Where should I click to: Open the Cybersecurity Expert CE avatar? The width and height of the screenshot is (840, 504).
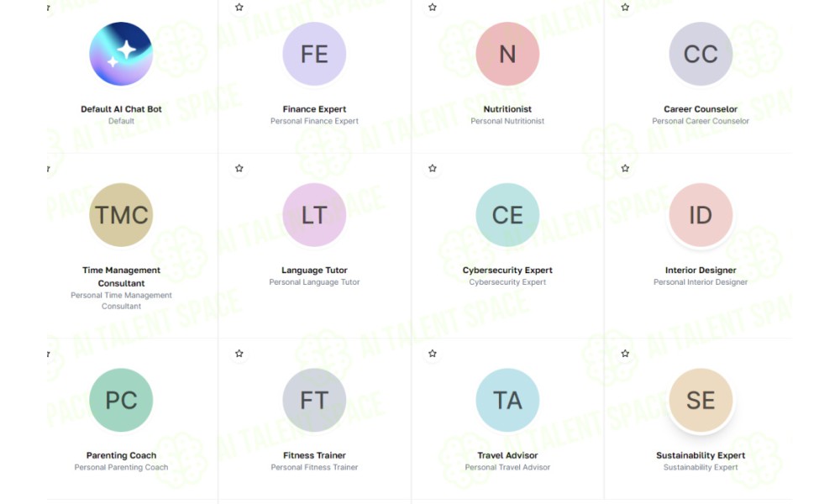click(x=507, y=215)
